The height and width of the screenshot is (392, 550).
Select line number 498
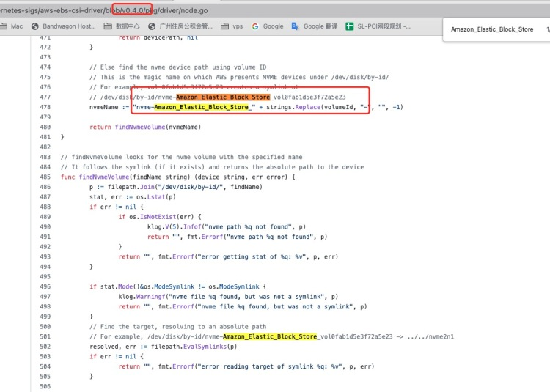[45, 306]
